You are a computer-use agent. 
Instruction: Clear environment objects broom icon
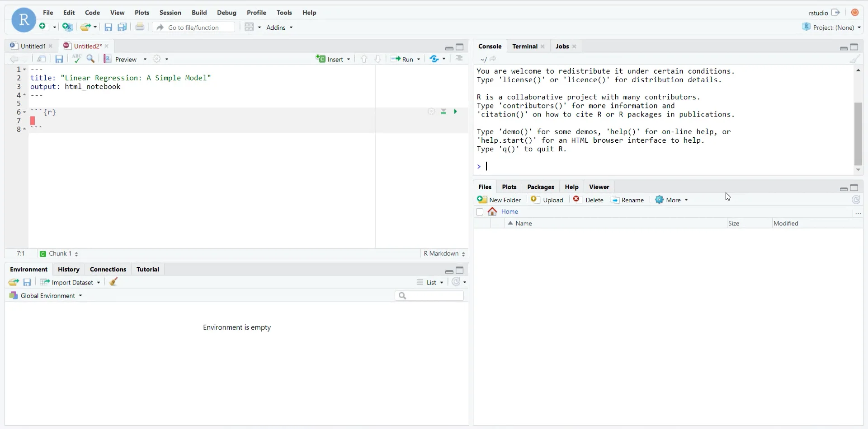(x=113, y=282)
